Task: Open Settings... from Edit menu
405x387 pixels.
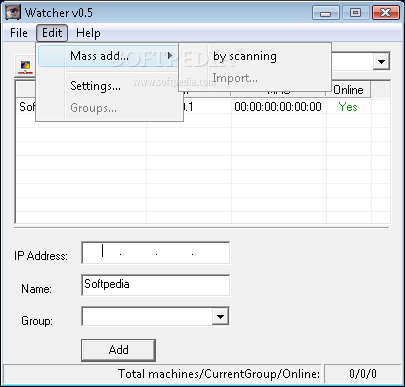Action: tap(110, 86)
